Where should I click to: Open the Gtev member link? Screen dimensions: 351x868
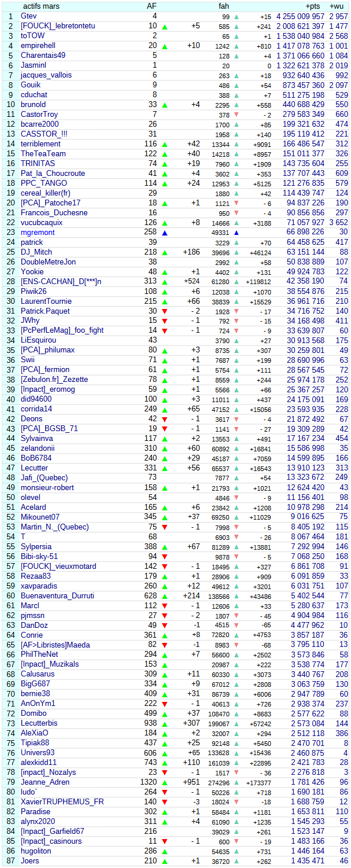(x=28, y=16)
